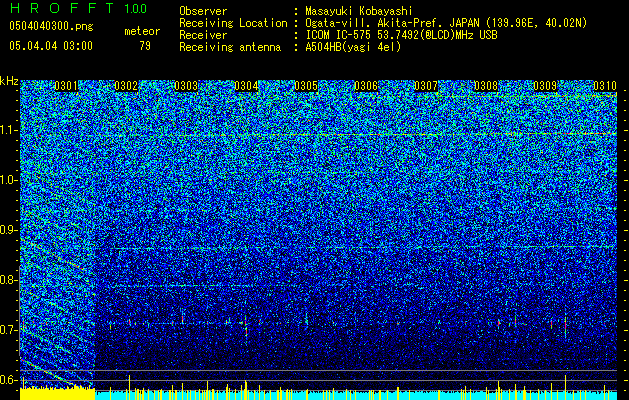Screen dimensions: 629x400
Task: Click the 1.1 frequency axis label
Action: pos(9,130)
